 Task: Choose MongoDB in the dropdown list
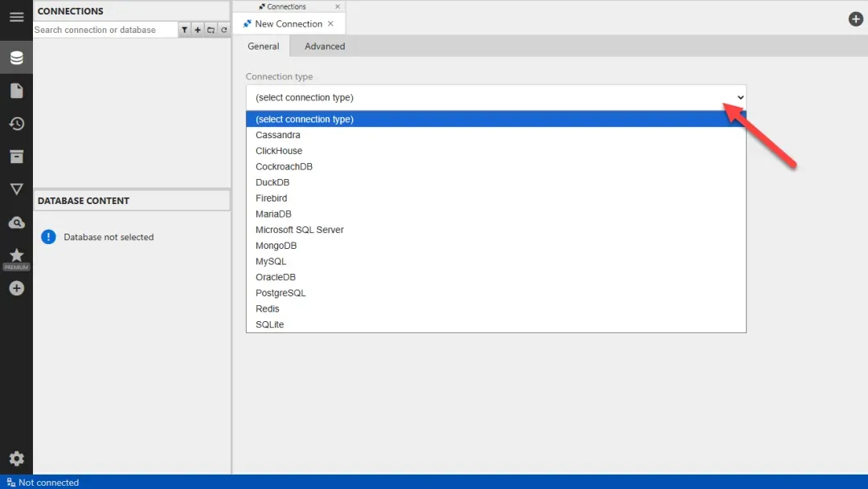click(276, 246)
